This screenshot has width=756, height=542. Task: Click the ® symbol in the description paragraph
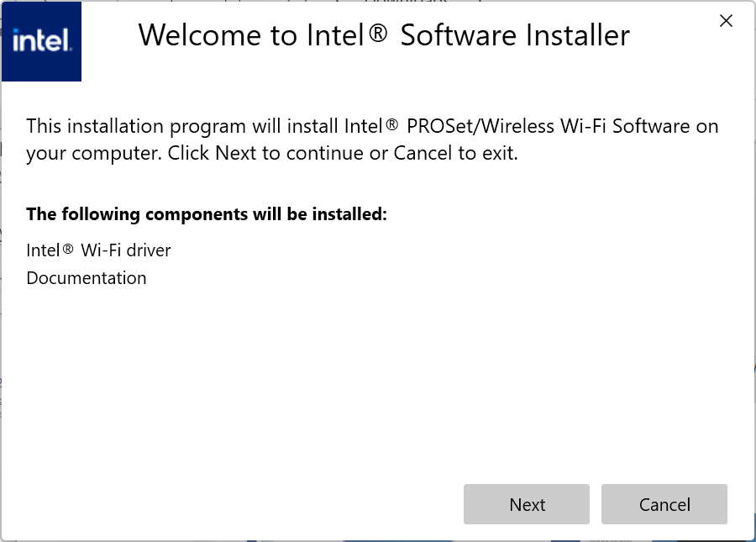[391, 126]
